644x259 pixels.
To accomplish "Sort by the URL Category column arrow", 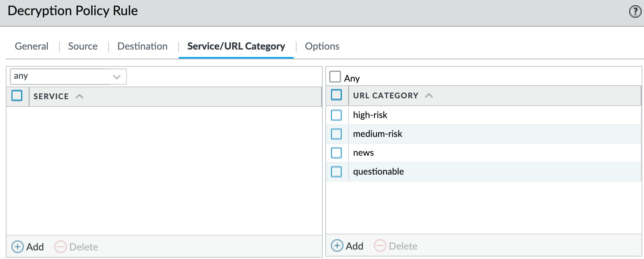I will coord(429,95).
